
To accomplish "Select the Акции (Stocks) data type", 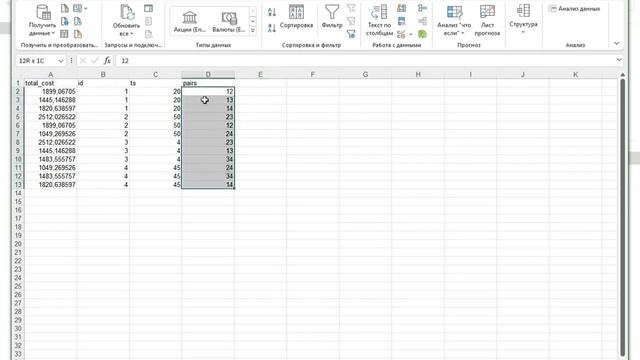I will [x=189, y=22].
